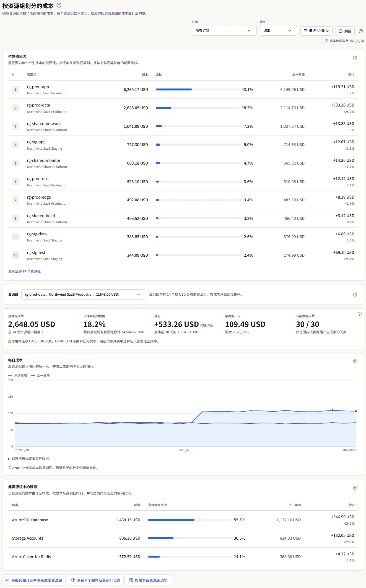
Task: Toggle 所选周期 legend series in chart
Action: (x=17, y=376)
